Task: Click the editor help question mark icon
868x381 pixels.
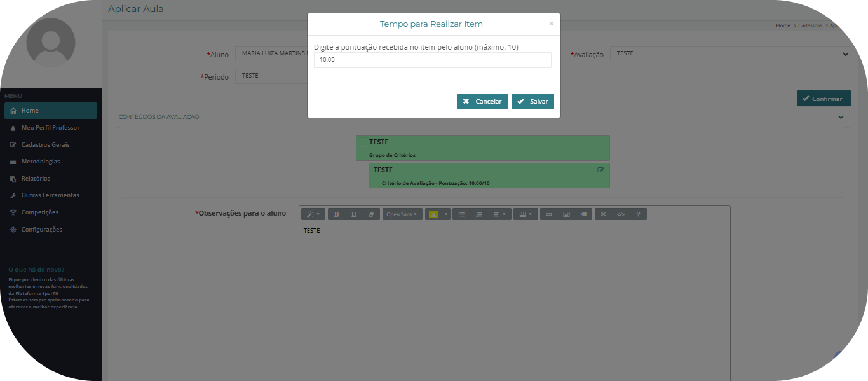Action: point(638,214)
